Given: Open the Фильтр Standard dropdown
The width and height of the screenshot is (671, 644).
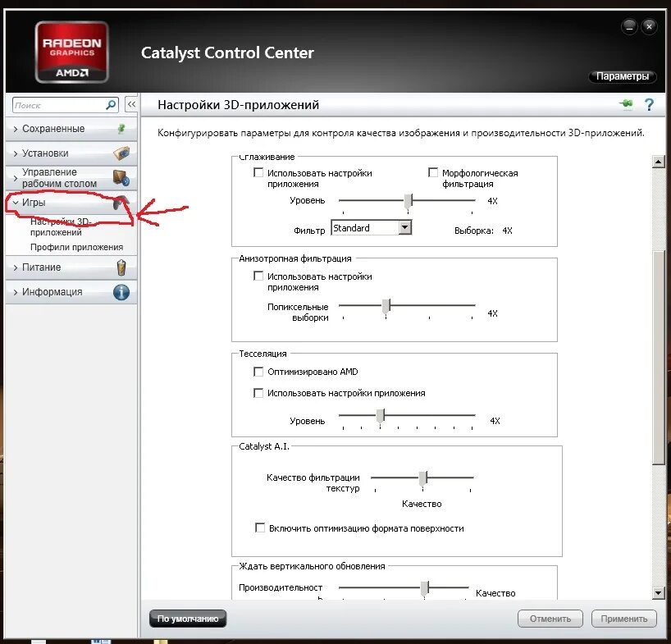Looking at the screenshot, I should [x=371, y=227].
